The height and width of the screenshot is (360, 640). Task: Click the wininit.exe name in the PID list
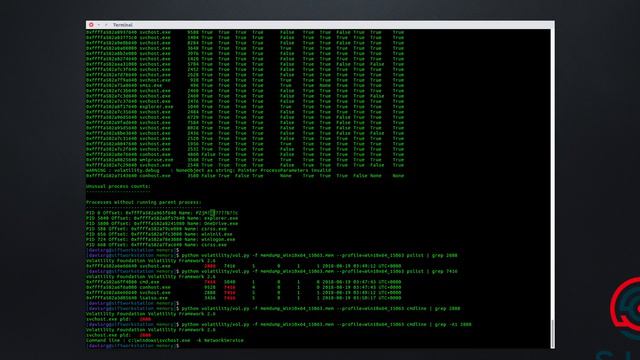tap(216, 234)
